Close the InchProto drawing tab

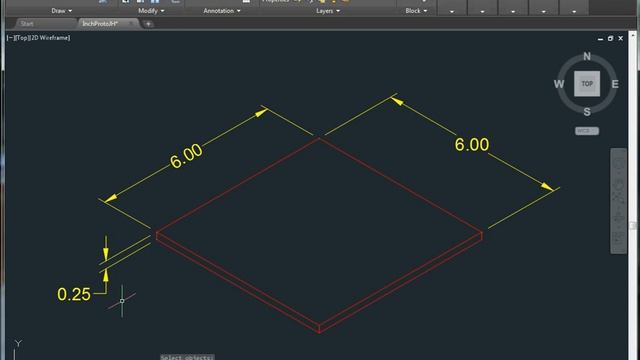131,24
